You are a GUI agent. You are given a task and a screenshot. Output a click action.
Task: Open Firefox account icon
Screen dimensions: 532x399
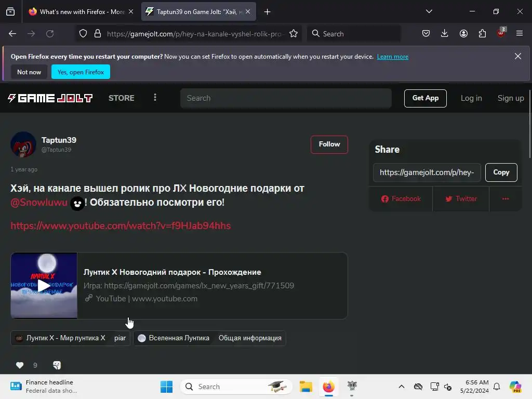(463, 34)
